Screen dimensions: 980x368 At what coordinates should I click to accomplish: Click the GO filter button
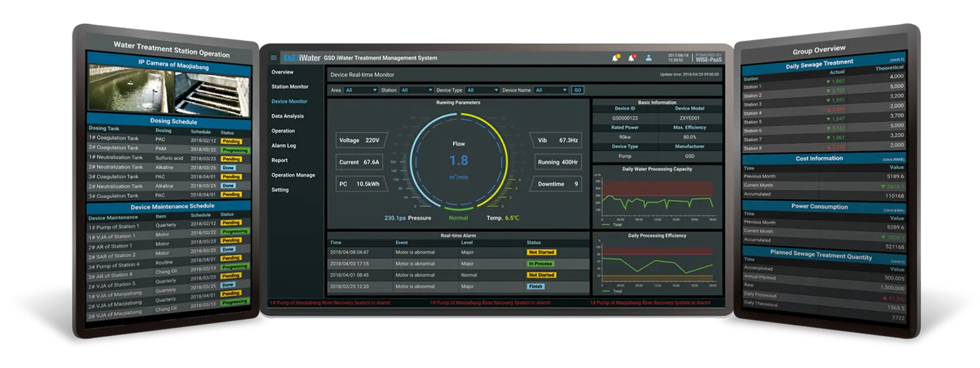pyautogui.click(x=577, y=90)
